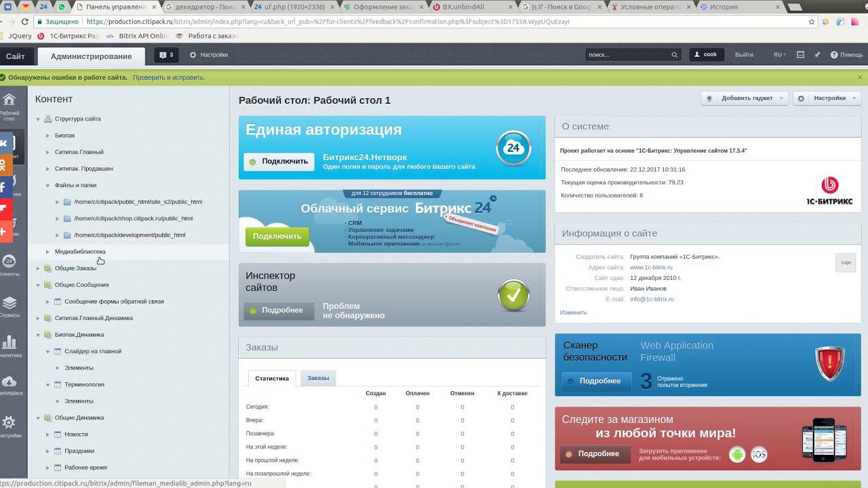The width and height of the screenshot is (868, 488).
Task: Share via the Facebook social button
Action: (x=5, y=187)
